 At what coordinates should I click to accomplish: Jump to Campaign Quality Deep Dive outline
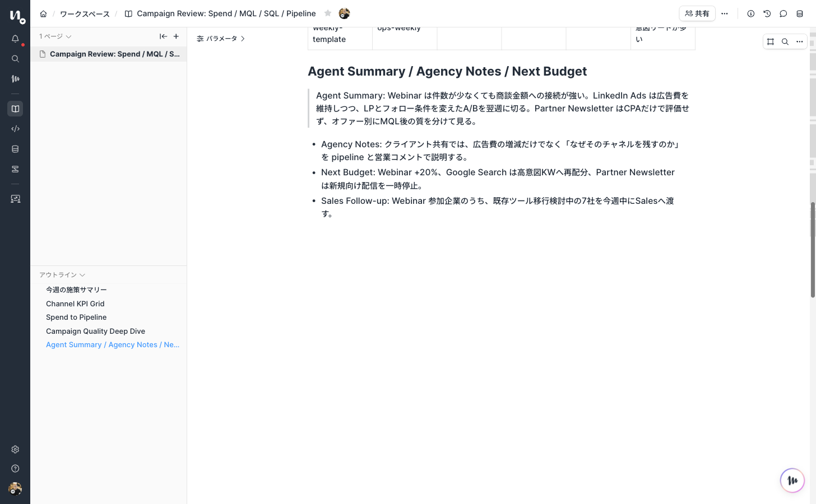[95, 331]
